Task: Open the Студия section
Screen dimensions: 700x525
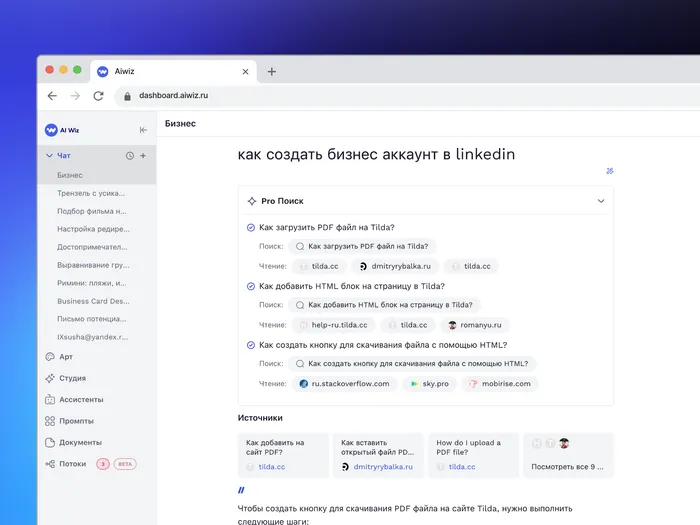Action: [72, 378]
